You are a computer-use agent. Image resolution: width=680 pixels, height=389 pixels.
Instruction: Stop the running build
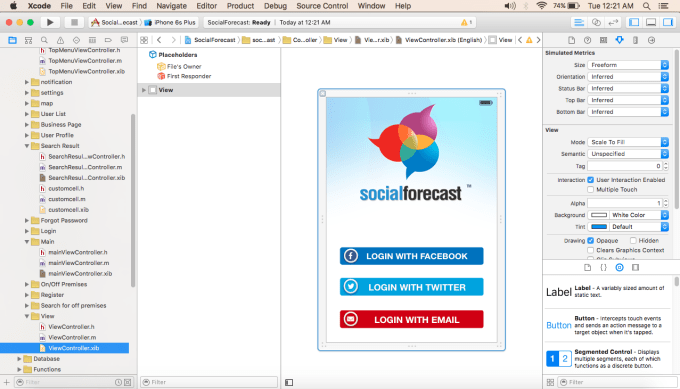(x=74, y=22)
